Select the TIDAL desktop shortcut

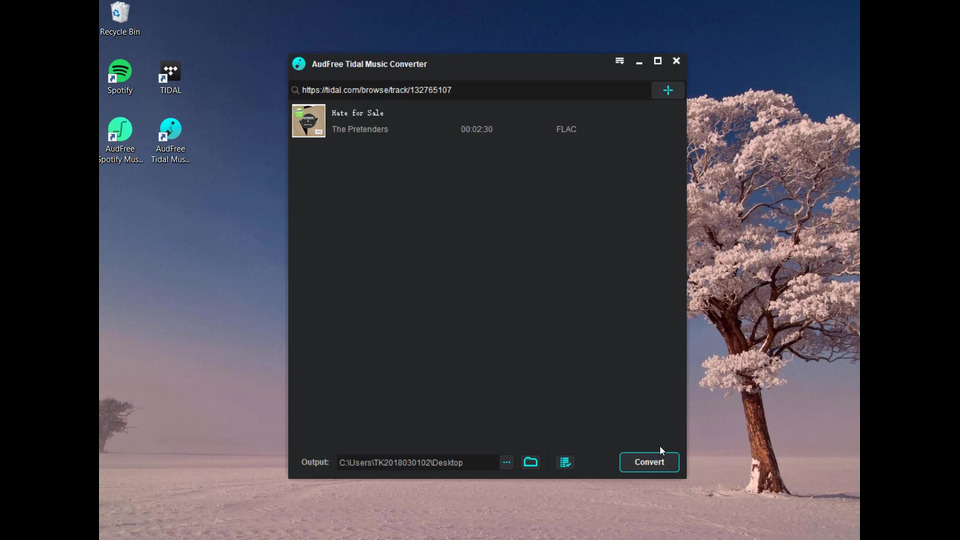click(170, 77)
